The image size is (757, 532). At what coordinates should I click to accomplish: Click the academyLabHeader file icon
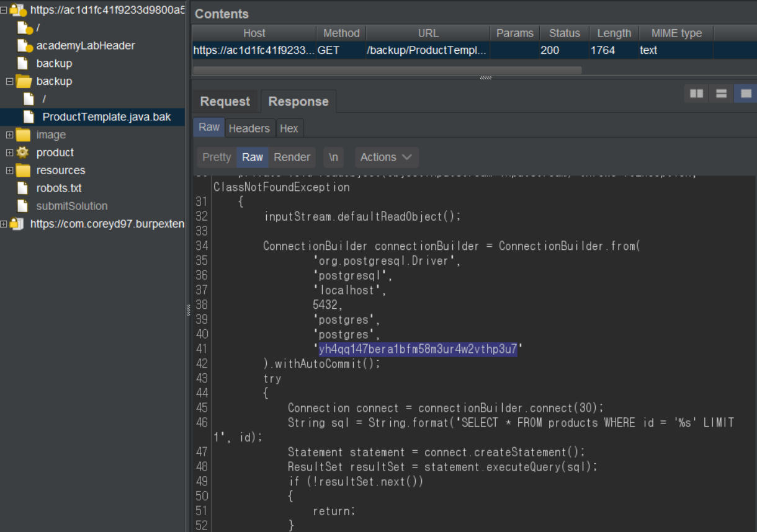pos(24,46)
